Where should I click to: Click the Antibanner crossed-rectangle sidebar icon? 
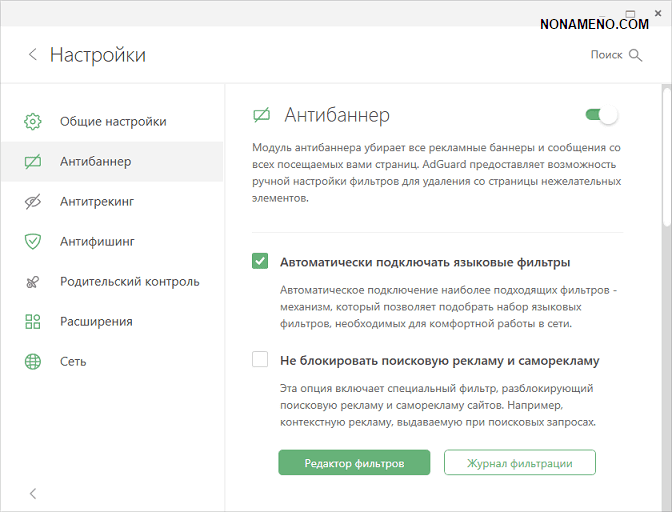[33, 161]
